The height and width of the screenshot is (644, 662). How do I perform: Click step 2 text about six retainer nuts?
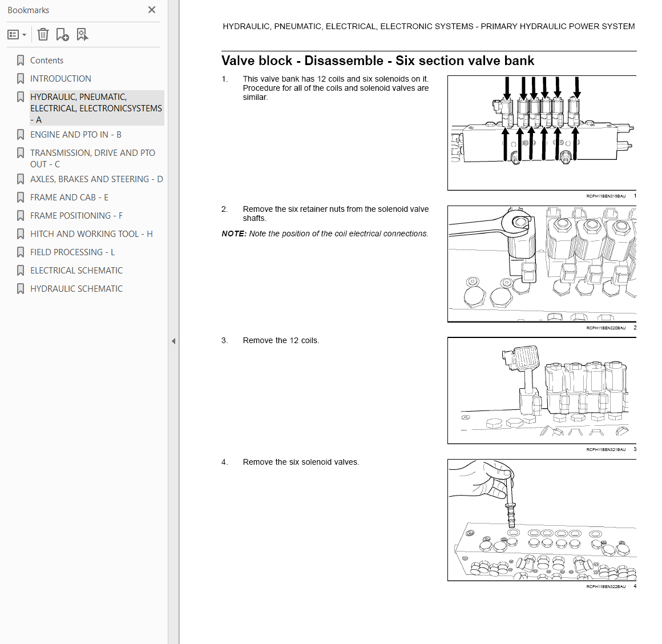336,214
